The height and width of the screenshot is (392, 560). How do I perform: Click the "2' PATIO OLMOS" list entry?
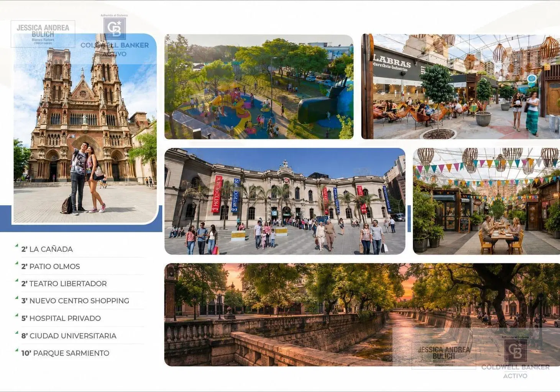pos(51,266)
